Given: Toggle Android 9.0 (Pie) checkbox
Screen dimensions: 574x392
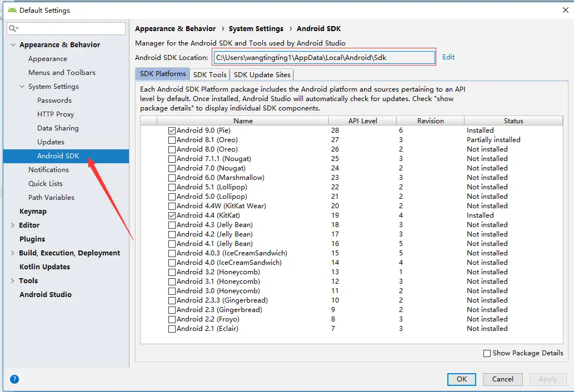Looking at the screenshot, I should click(172, 130).
